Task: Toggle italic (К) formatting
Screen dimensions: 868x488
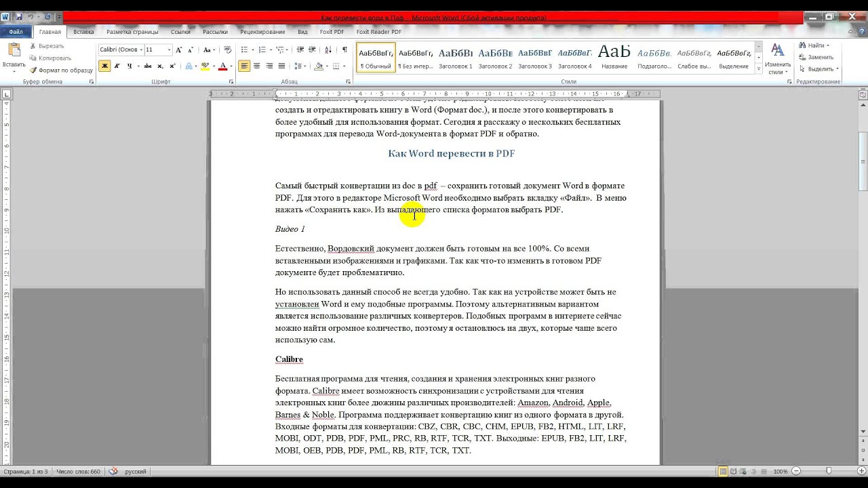Action: (117, 66)
